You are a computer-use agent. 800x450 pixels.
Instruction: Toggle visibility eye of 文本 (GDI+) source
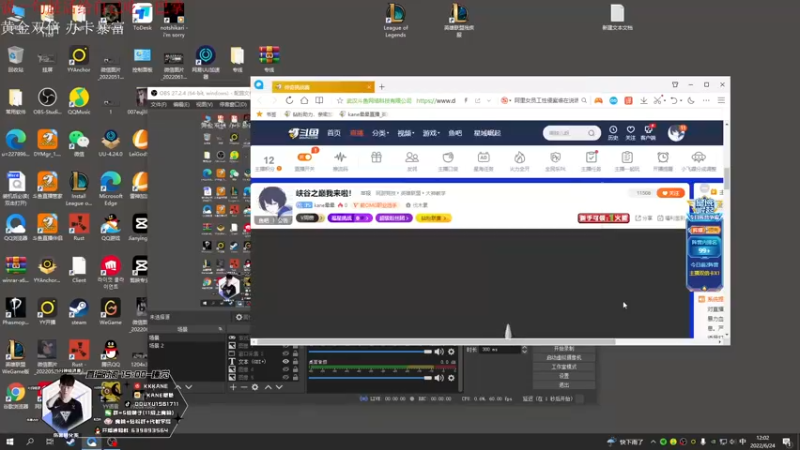pyautogui.click(x=285, y=361)
